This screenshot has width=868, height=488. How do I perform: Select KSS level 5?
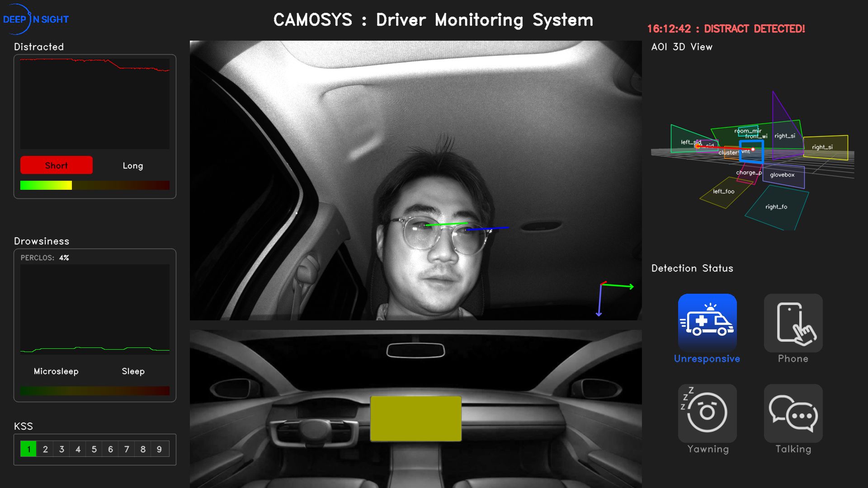(94, 449)
